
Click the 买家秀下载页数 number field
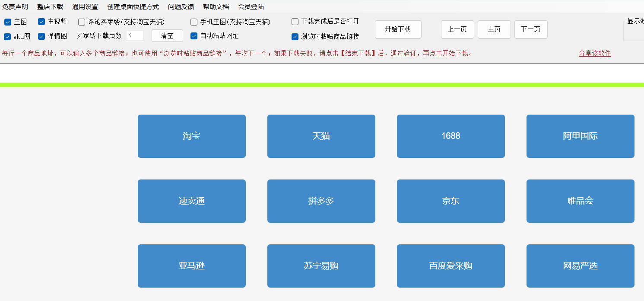[135, 35]
